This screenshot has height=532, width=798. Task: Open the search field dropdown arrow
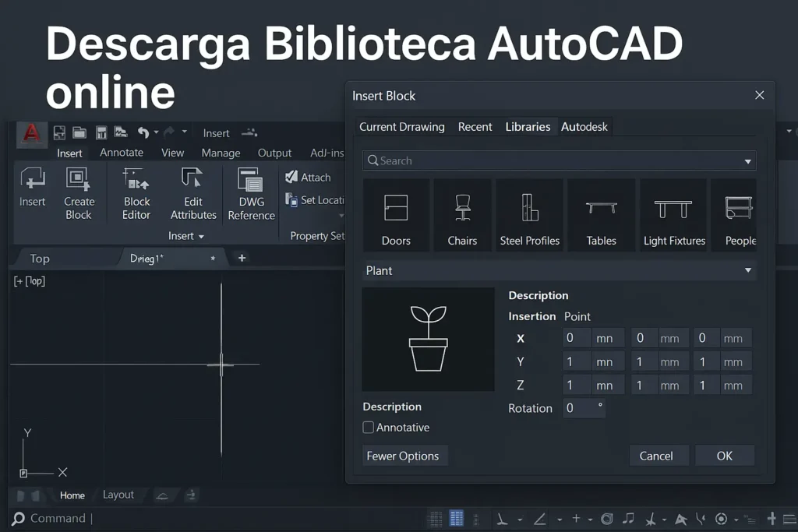click(x=748, y=160)
